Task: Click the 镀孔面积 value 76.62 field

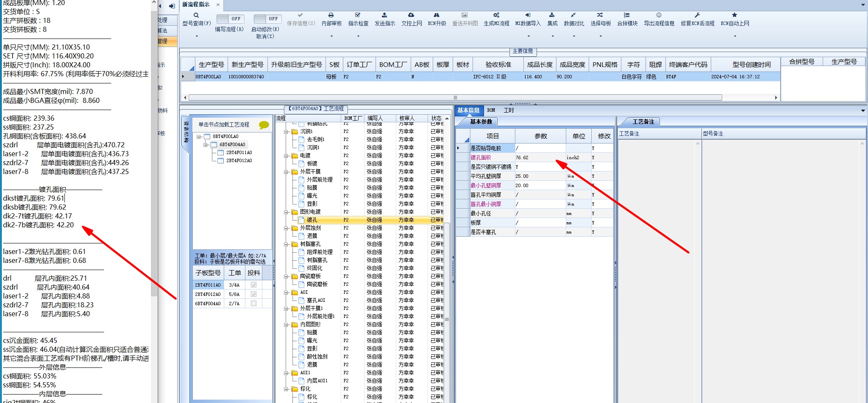Action: point(540,157)
